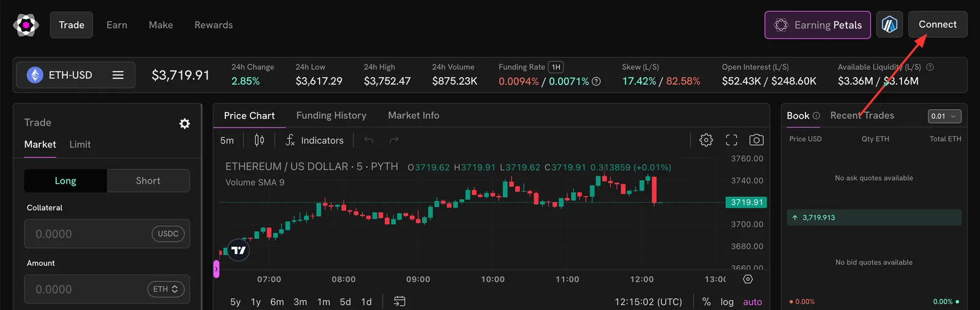Click the Ethereum coin icon
The image size is (980, 310).
pos(35,75)
